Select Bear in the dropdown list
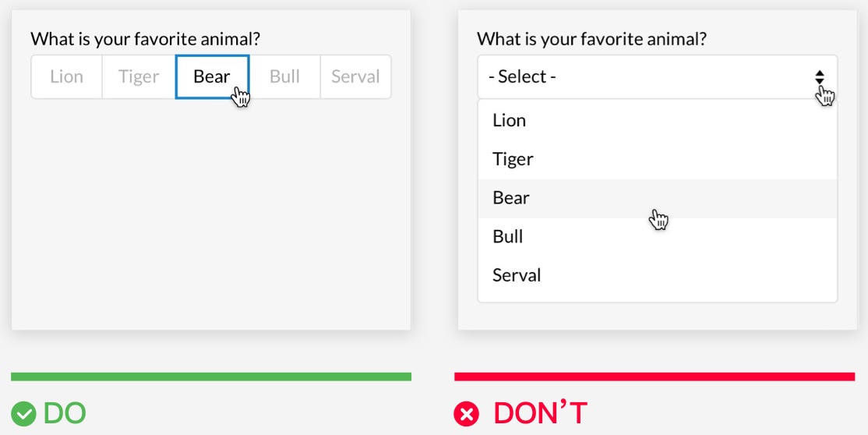 tap(511, 198)
